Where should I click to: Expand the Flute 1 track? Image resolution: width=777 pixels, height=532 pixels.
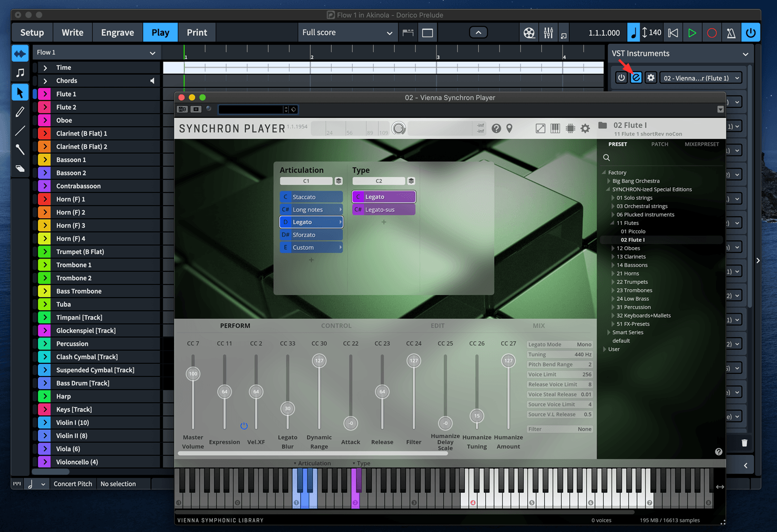(45, 94)
